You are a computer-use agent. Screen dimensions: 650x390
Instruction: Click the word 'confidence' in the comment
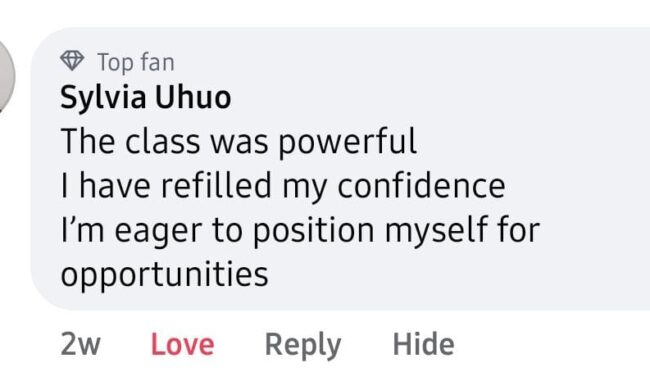point(422,186)
